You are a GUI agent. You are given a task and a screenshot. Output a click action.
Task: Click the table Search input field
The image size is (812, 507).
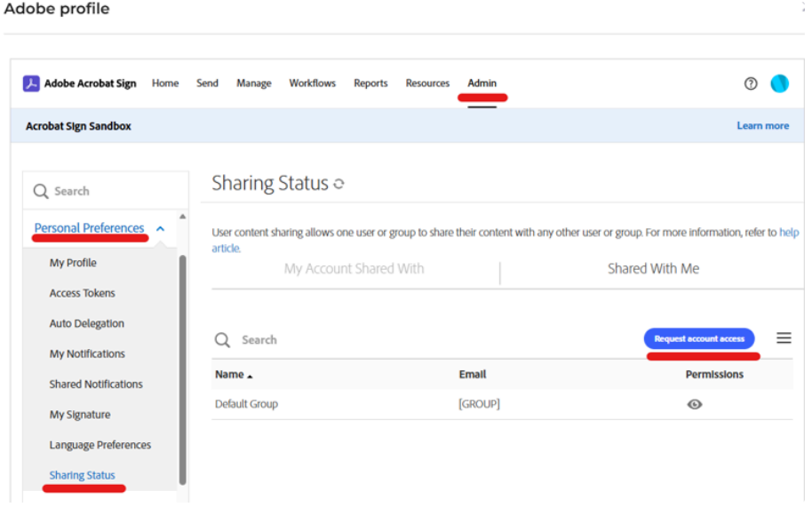tap(355, 340)
